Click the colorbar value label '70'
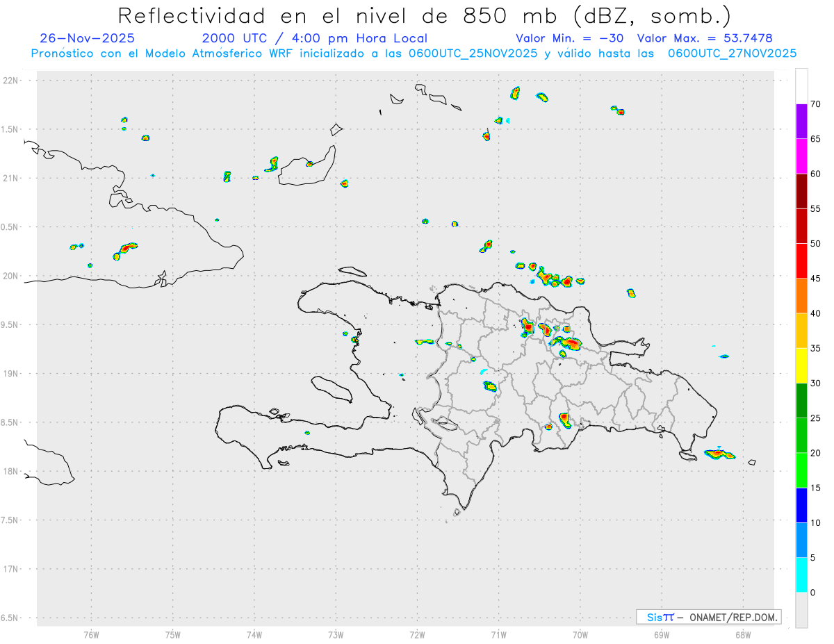 pos(815,104)
